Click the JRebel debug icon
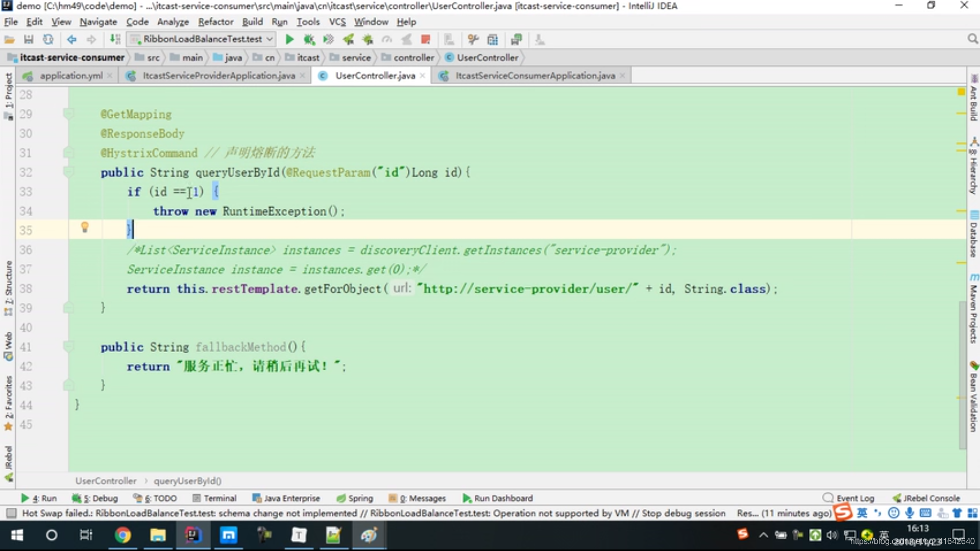980x551 pixels. [x=367, y=39]
